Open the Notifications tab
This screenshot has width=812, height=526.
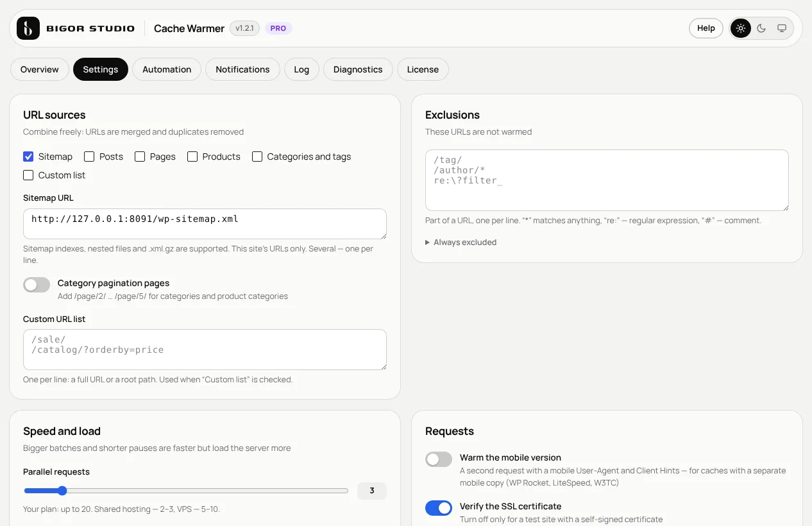[x=242, y=69]
